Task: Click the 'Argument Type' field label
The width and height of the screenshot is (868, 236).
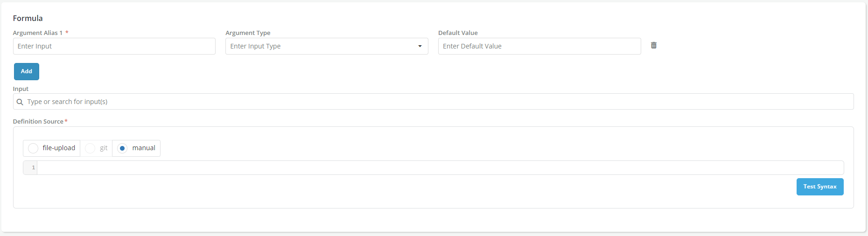Action: [x=248, y=33]
